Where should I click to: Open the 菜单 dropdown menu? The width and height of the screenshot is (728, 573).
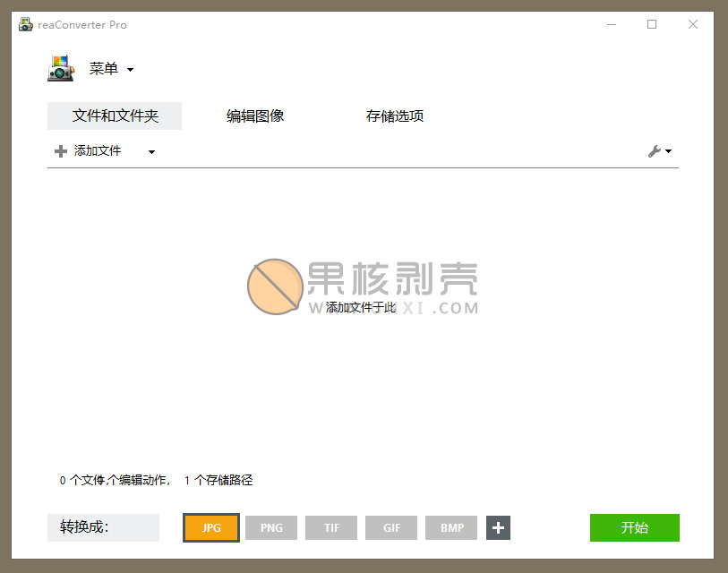(111, 69)
